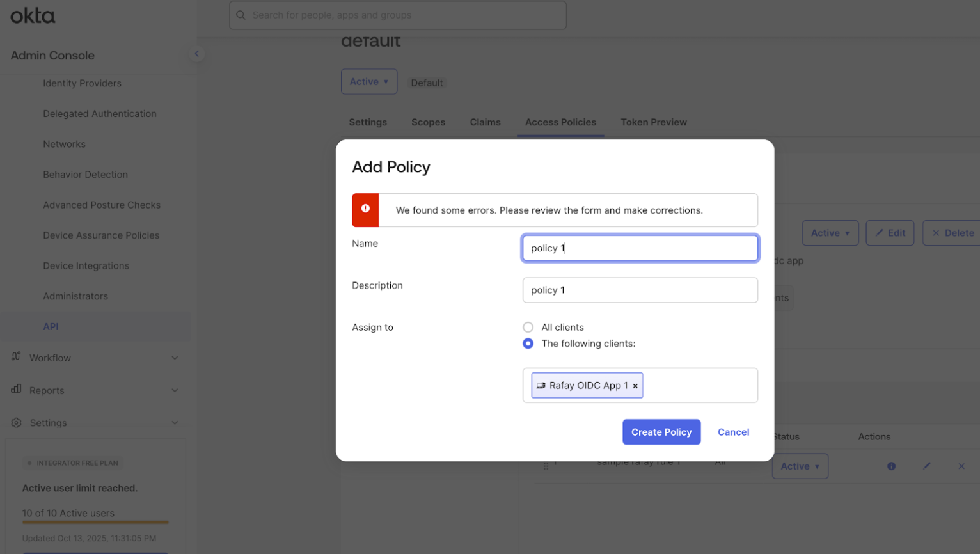Screen dimensions: 980x554
Task: Open the Active status dropdown under default
Action: (x=369, y=82)
